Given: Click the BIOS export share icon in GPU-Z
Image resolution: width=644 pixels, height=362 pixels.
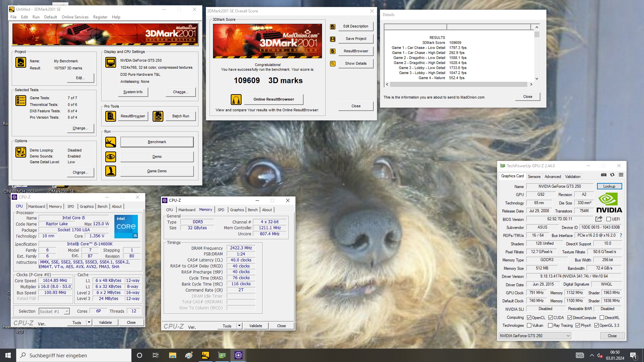Looking at the screenshot, I should point(599,219).
